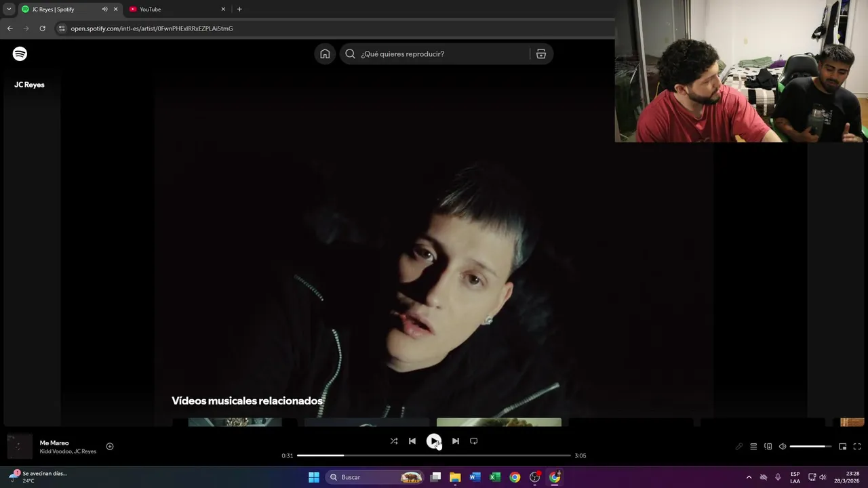Click 'Vídeos musicales relacionados' heading
Image resolution: width=868 pixels, height=488 pixels.
coord(247,401)
